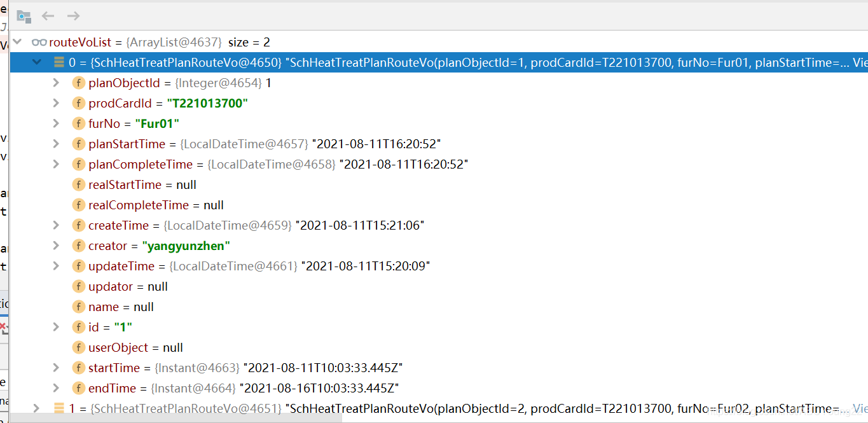Click the glasses watch icon beside routeVoList
This screenshot has width=868, height=423.
pos(39,43)
